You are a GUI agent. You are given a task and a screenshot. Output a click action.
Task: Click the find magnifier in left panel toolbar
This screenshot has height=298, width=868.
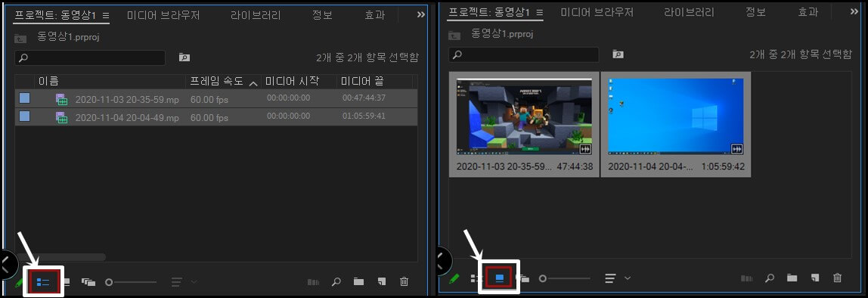pos(336,282)
